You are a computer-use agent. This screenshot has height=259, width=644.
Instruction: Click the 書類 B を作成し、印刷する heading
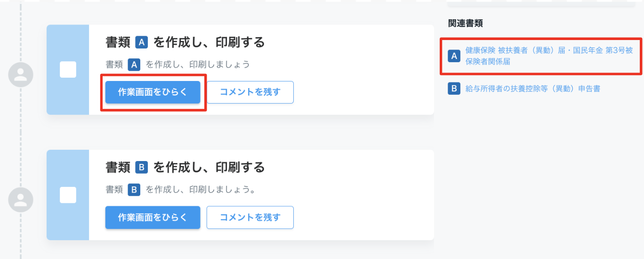[x=185, y=167]
